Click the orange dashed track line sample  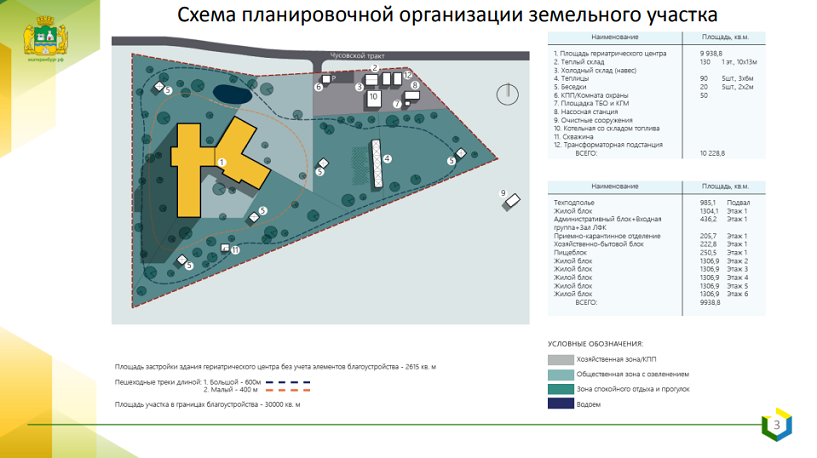pyautogui.click(x=288, y=390)
